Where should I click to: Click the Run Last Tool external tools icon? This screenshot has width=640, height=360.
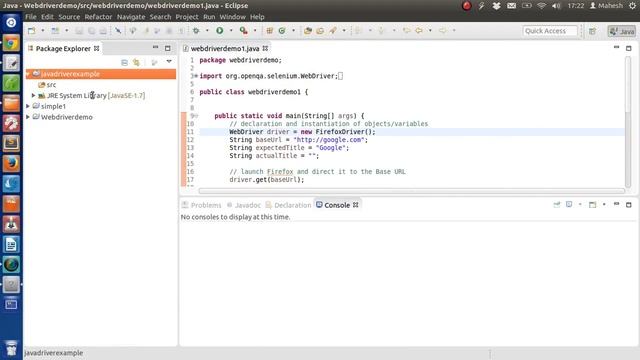(x=244, y=31)
